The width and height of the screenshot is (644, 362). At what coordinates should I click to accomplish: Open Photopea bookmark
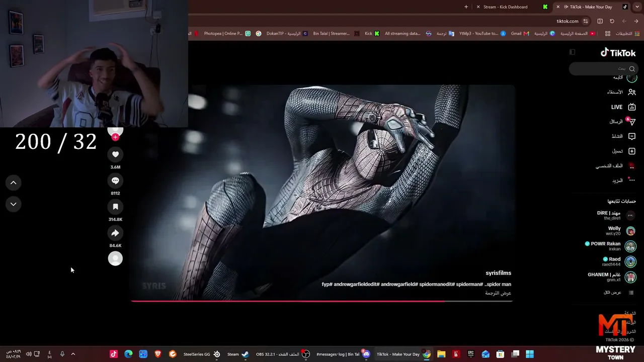[227, 34]
